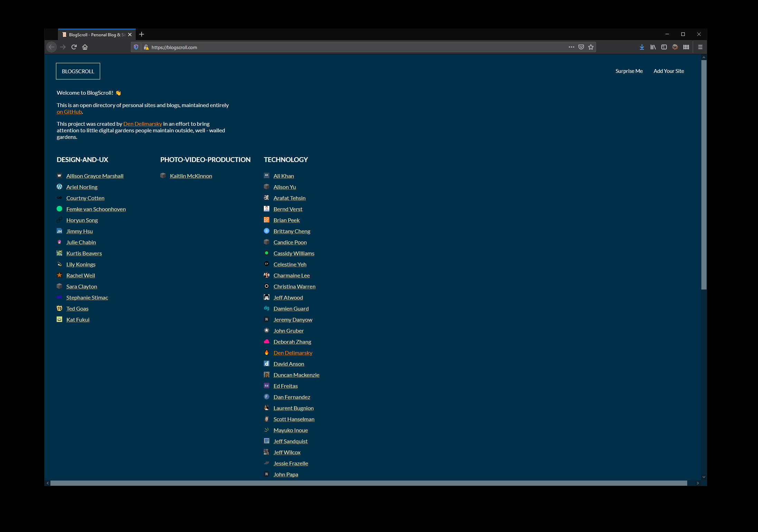The width and height of the screenshot is (758, 532).
Task: Click orange BP favicon beside Brian Peek
Action: pos(267,220)
